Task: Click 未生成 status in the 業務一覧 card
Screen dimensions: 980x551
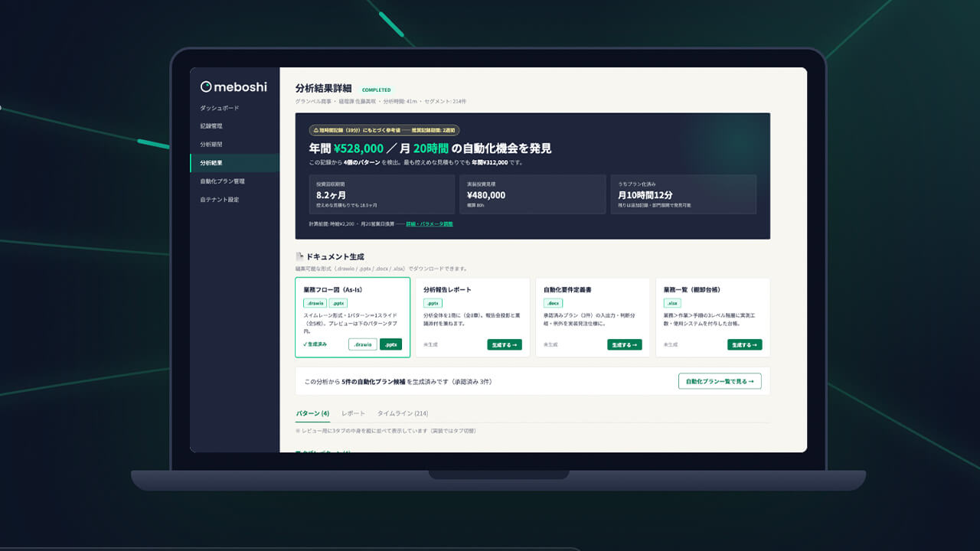Action: [671, 345]
